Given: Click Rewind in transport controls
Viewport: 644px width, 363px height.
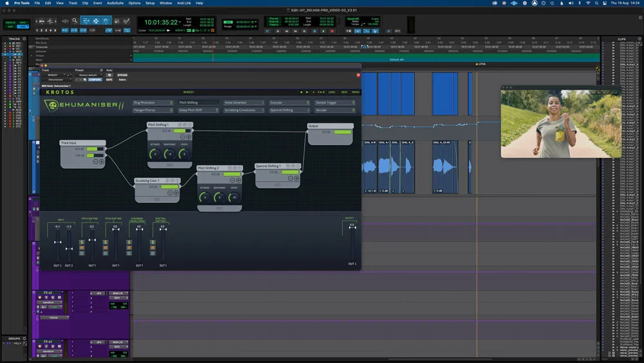Looking at the screenshot, I should [x=287, y=31].
